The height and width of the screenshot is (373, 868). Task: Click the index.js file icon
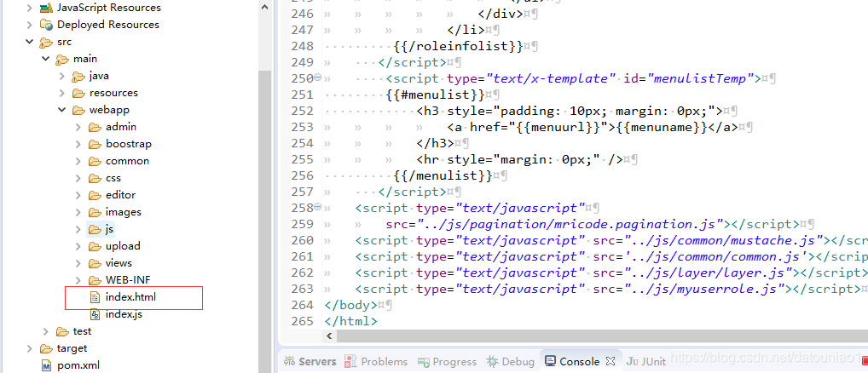pos(95,314)
